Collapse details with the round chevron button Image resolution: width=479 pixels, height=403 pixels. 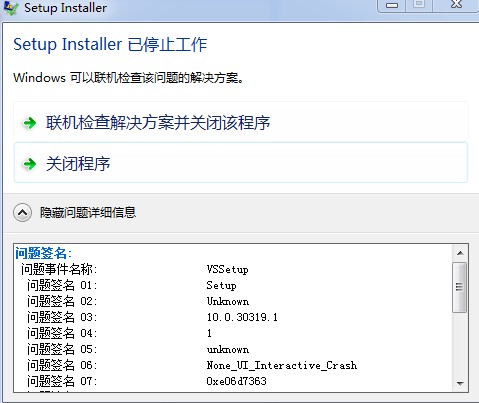pos(23,213)
